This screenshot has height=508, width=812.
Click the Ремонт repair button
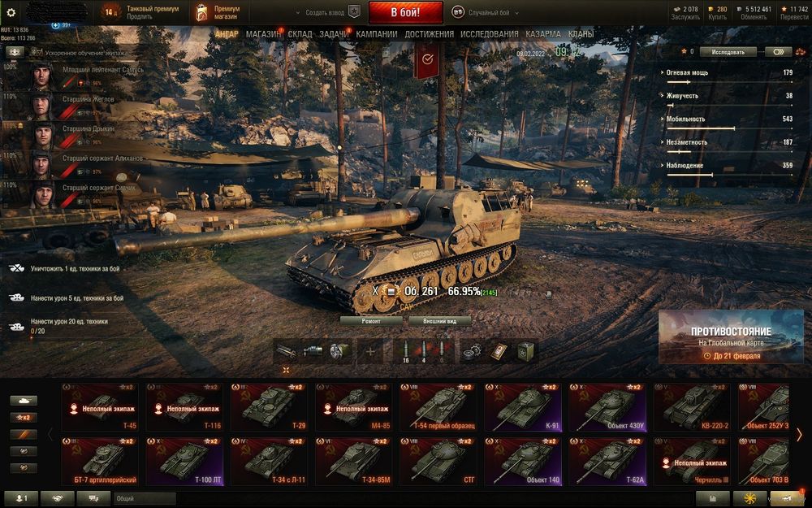coord(371,321)
